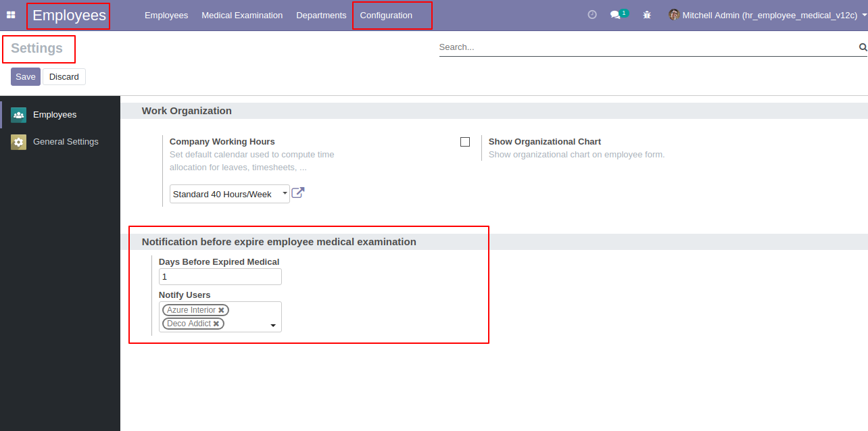Click Mitchell Admin avatar picture
868x431 pixels.
(x=674, y=15)
